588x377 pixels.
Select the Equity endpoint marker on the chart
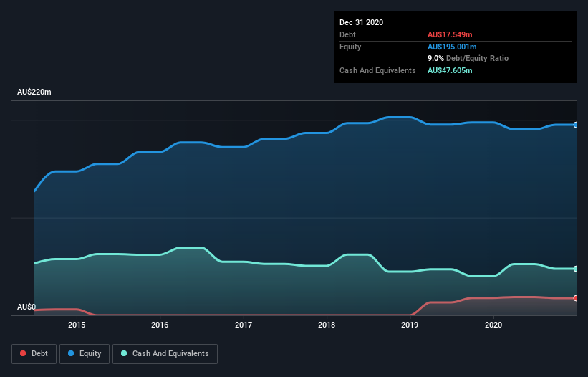[576, 125]
